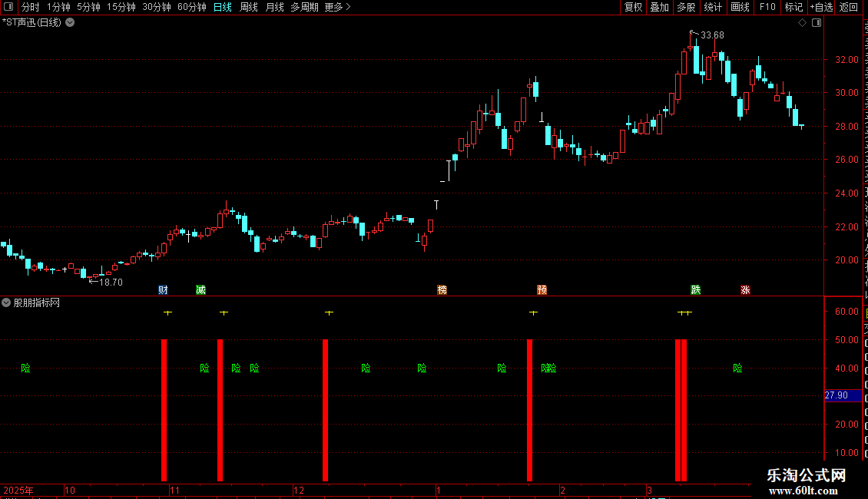Open the 多股 multi-stock view
Screen dimensions: 868x499
(687, 7)
